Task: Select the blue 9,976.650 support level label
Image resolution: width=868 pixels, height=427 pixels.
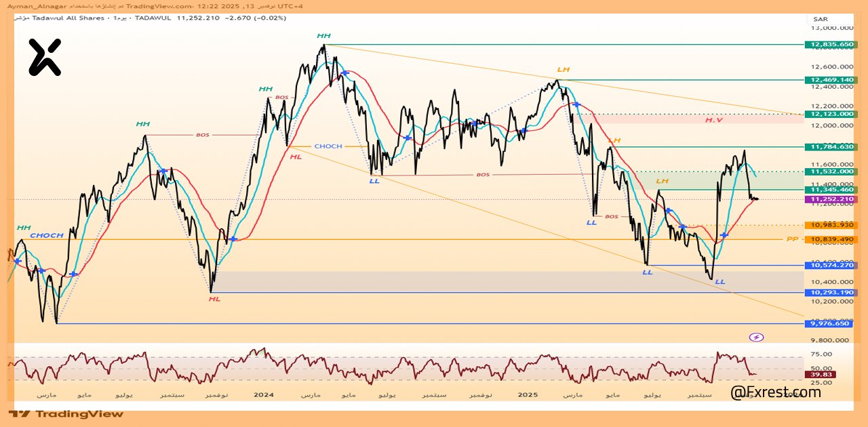Action: 829,323
